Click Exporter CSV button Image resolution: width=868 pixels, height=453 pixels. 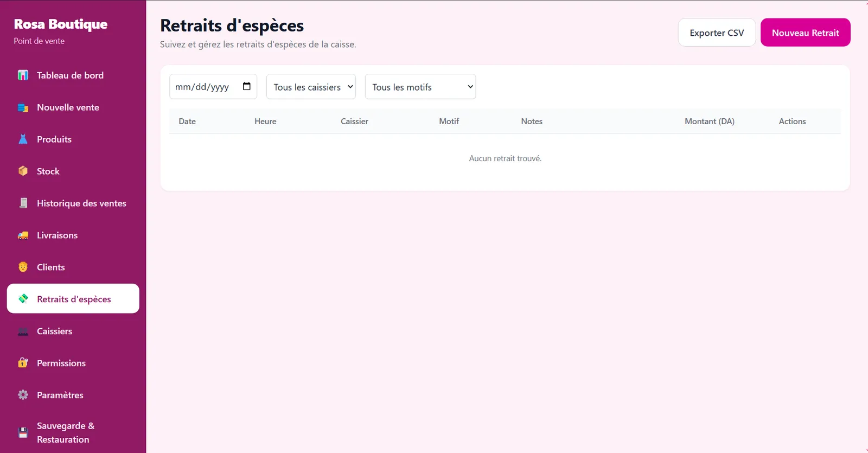click(717, 33)
